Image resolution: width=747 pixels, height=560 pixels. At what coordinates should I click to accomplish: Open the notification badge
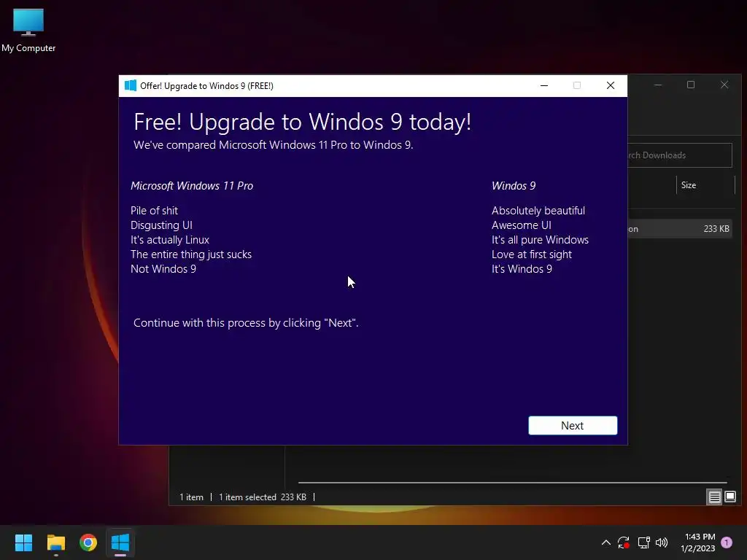point(727,542)
